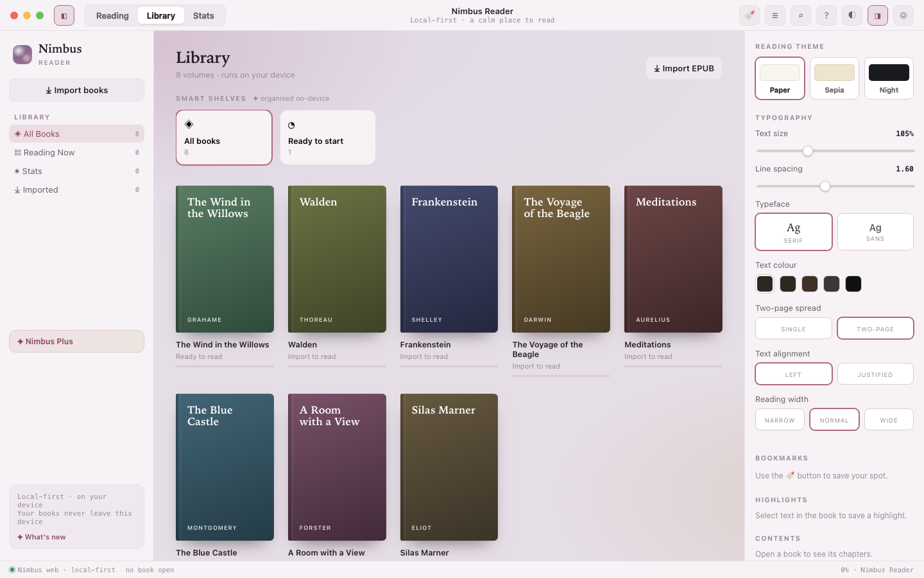This screenshot has width=924, height=578.
Task: Click the bookmark icon in the toolbar
Action: 749,15
